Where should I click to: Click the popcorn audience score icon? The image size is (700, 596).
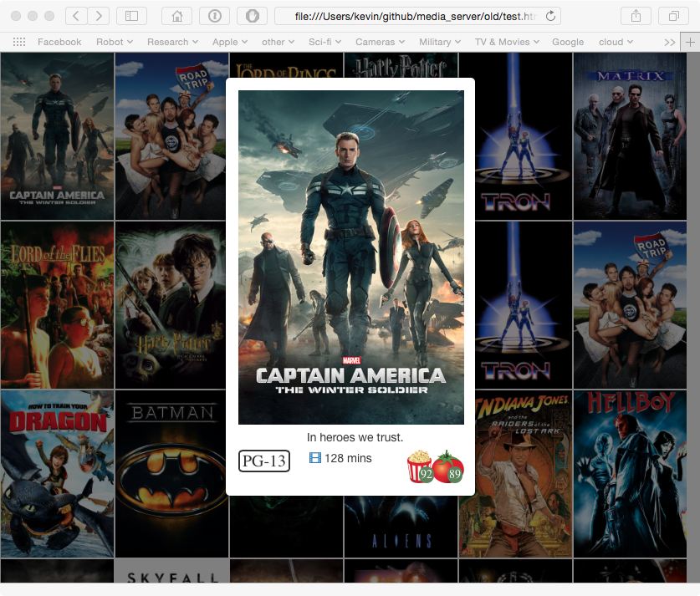pos(420,466)
